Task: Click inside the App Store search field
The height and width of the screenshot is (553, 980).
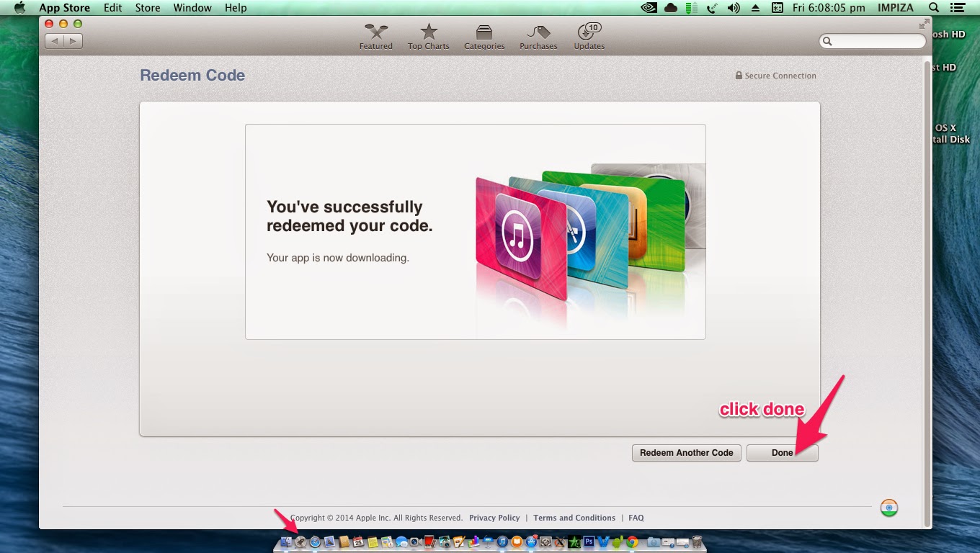Action: click(x=873, y=41)
